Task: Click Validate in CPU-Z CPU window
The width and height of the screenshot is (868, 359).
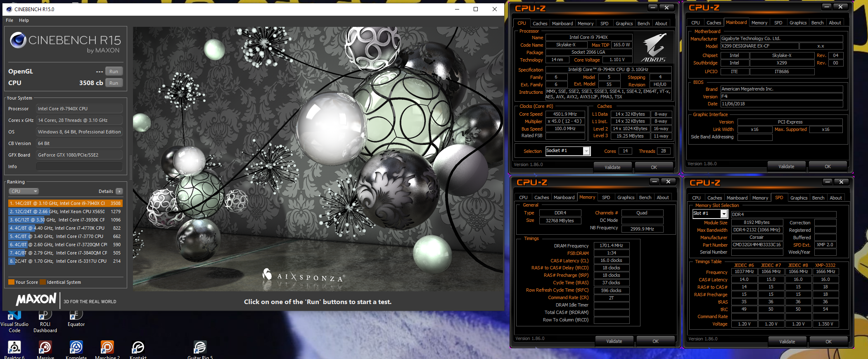Action: 612,167
